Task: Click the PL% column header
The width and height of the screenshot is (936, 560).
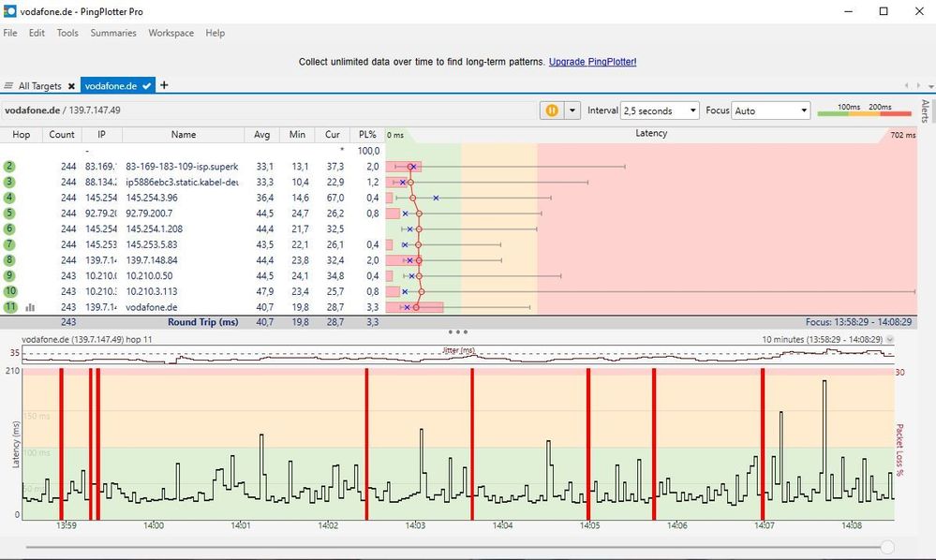Action: pyautogui.click(x=367, y=134)
